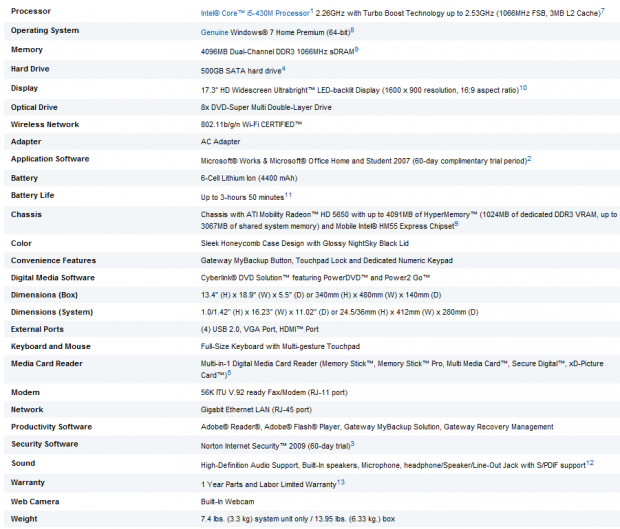Open footnote 10 after the 16:9 aspect ratio

523,86
